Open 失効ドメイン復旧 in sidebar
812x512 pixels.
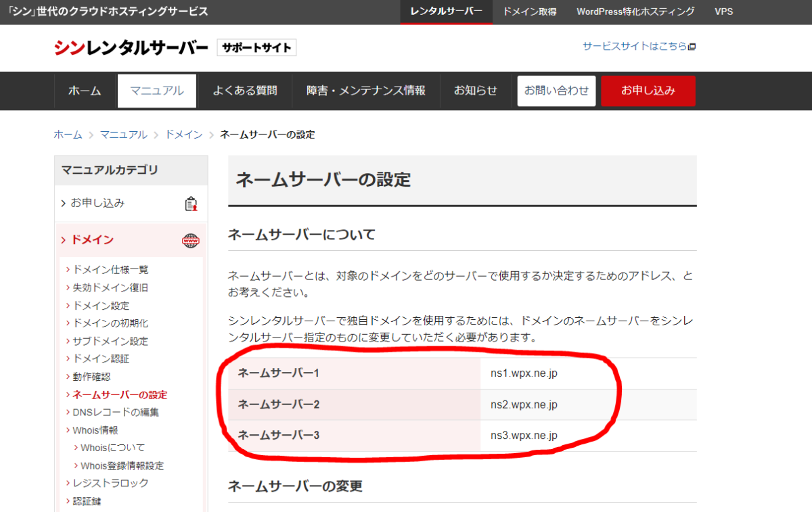tap(110, 287)
